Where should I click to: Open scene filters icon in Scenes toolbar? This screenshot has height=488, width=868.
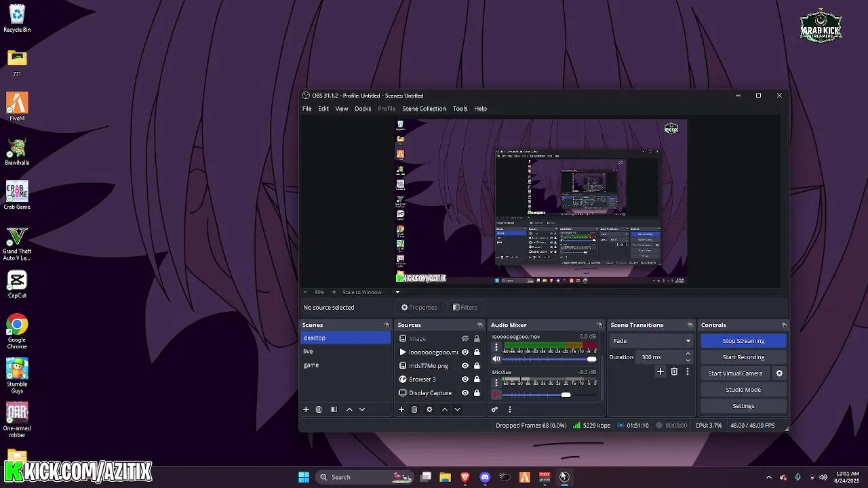pos(334,409)
